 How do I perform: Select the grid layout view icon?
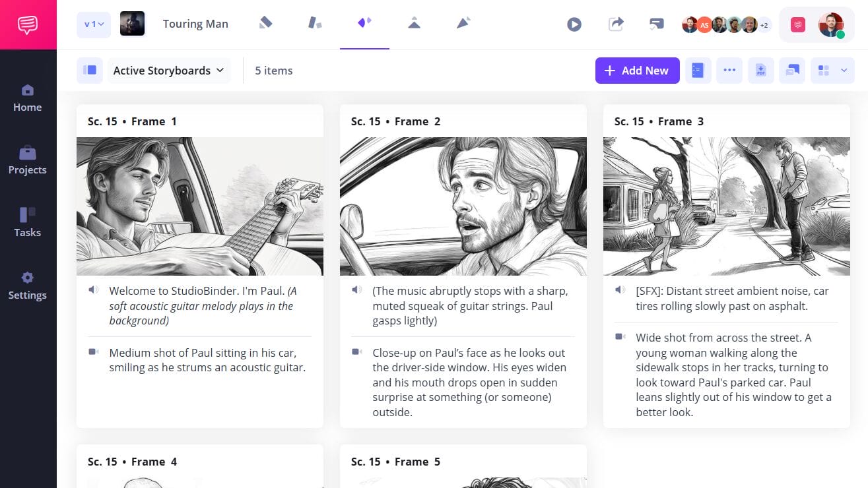coord(823,71)
